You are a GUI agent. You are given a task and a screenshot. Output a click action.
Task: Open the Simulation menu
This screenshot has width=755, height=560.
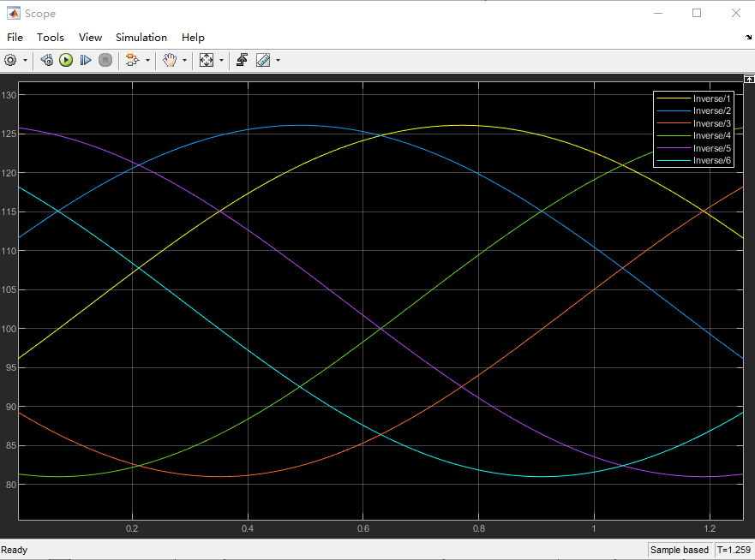(141, 38)
